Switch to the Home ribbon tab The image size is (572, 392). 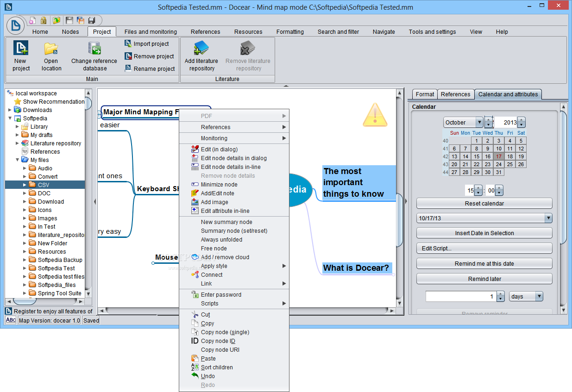click(40, 31)
